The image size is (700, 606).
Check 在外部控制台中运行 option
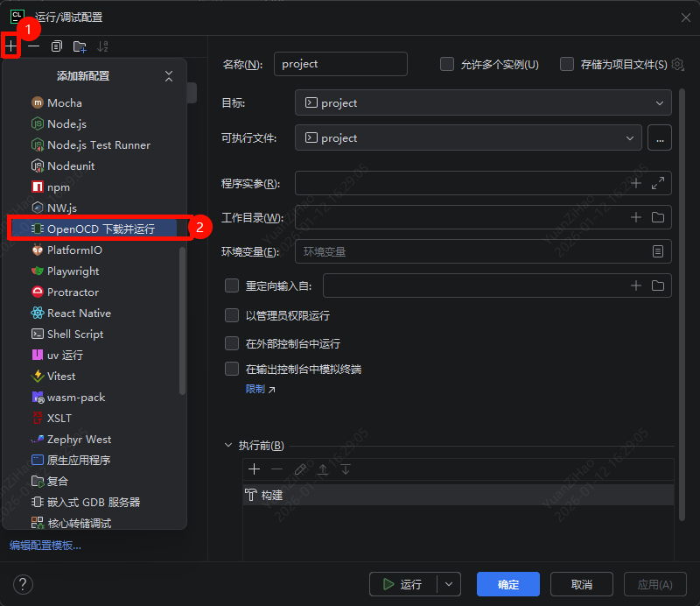point(232,343)
